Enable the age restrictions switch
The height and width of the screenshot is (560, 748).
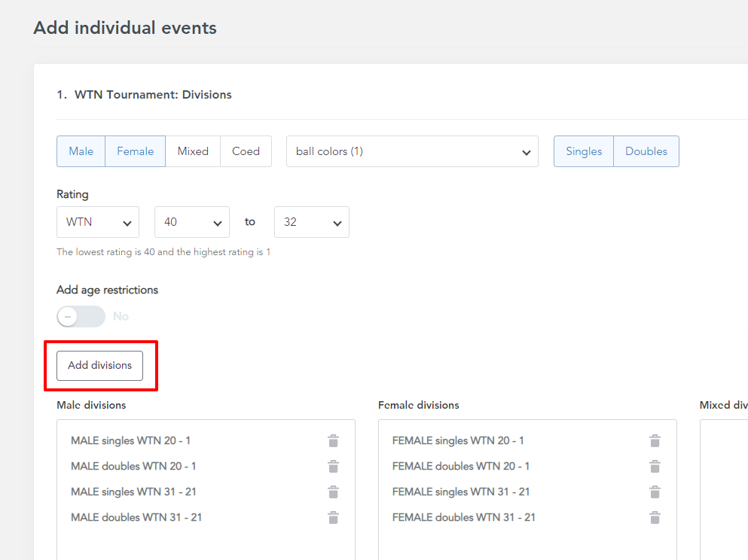tap(81, 316)
